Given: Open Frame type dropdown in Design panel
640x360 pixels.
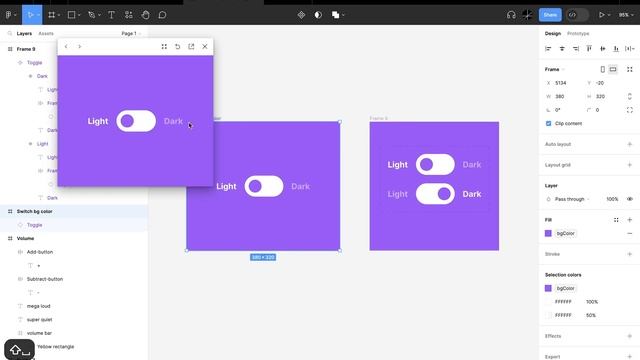Looking at the screenshot, I should (x=555, y=69).
